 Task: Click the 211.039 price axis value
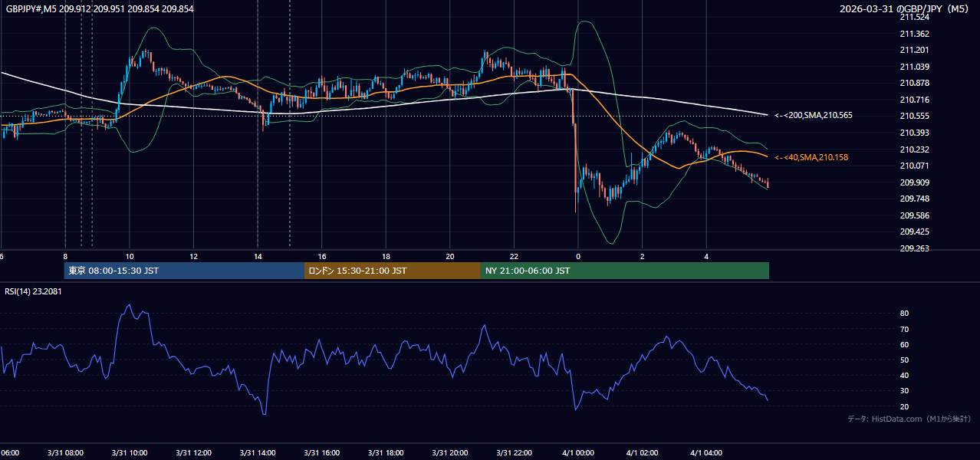(914, 67)
